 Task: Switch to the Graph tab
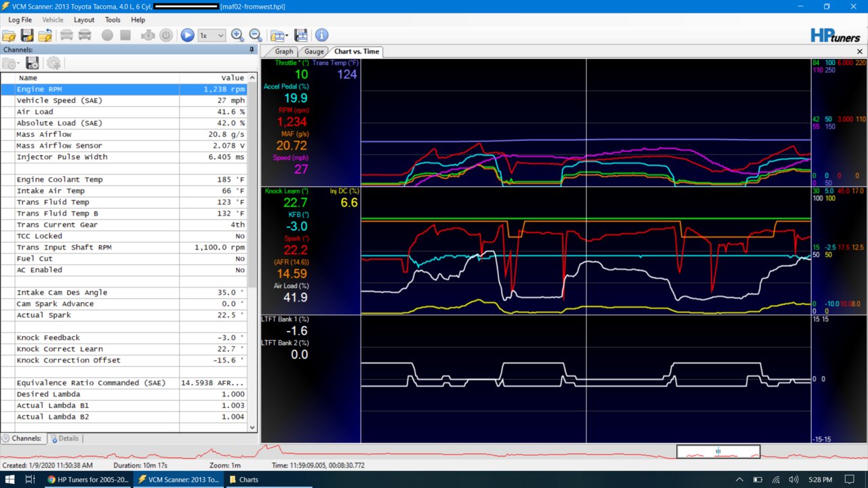pyautogui.click(x=283, y=52)
